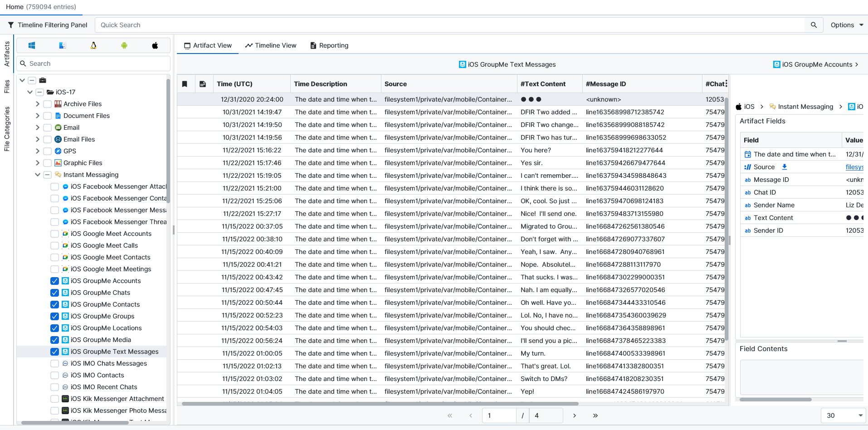The width and height of the screenshot is (868, 430).
Task: Click the current page number field
Action: point(499,415)
